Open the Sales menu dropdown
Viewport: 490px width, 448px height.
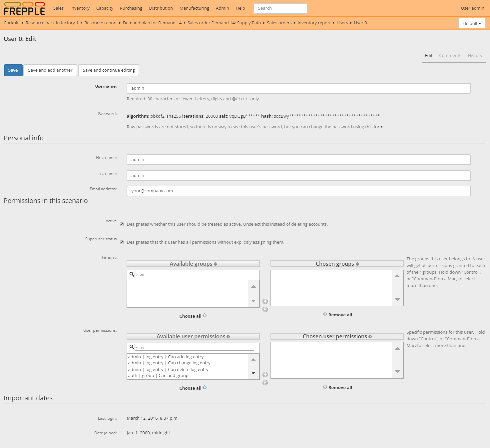click(x=58, y=8)
